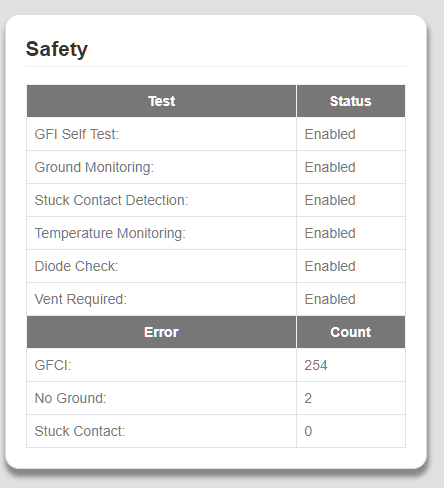This screenshot has width=444, height=488.
Task: Select the Status column header
Action: [351, 101]
